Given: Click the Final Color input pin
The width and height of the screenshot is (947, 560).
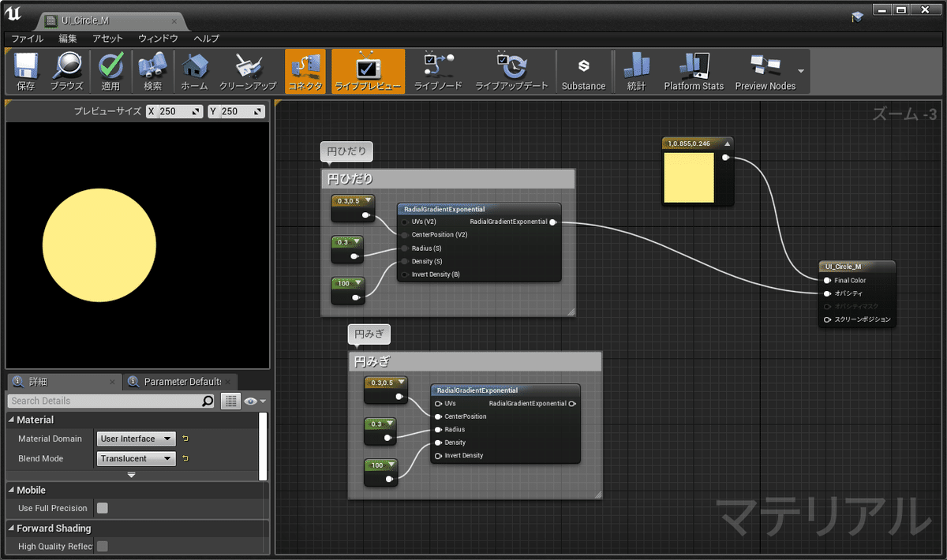Looking at the screenshot, I should click(x=827, y=280).
